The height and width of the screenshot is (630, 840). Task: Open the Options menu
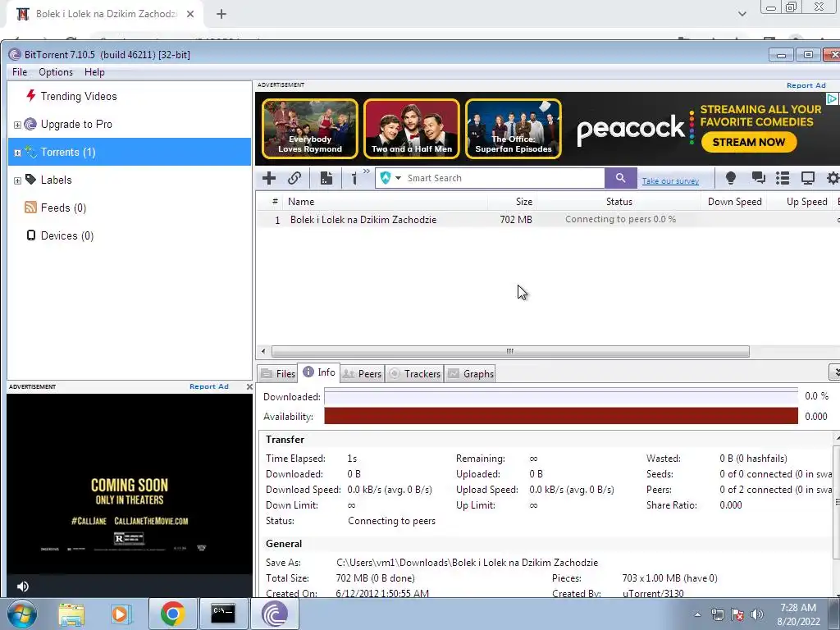[56, 72]
